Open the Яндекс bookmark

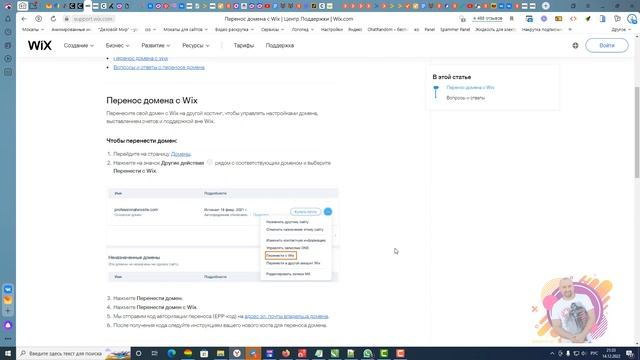click(x=355, y=29)
